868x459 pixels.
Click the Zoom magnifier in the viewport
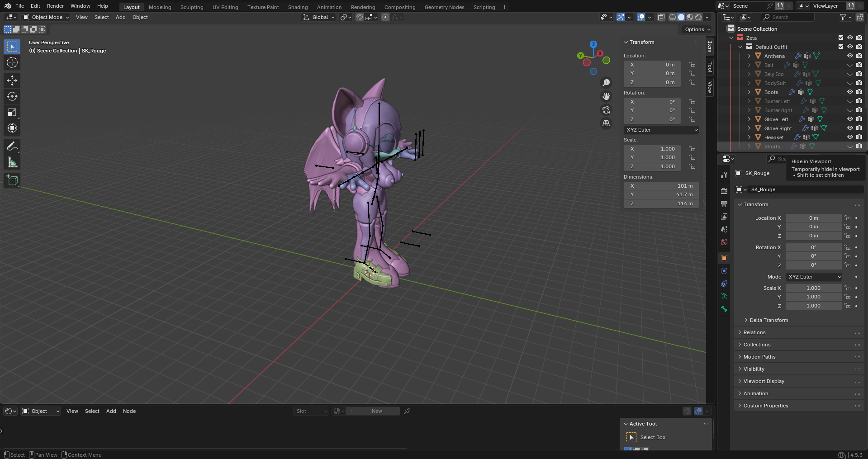coord(606,83)
